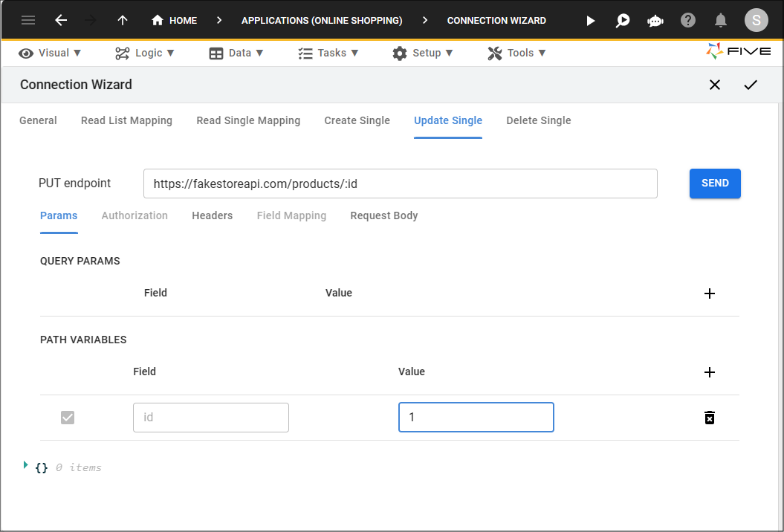The height and width of the screenshot is (532, 784).
Task: Expand the JSON response tree
Action: tap(25, 465)
